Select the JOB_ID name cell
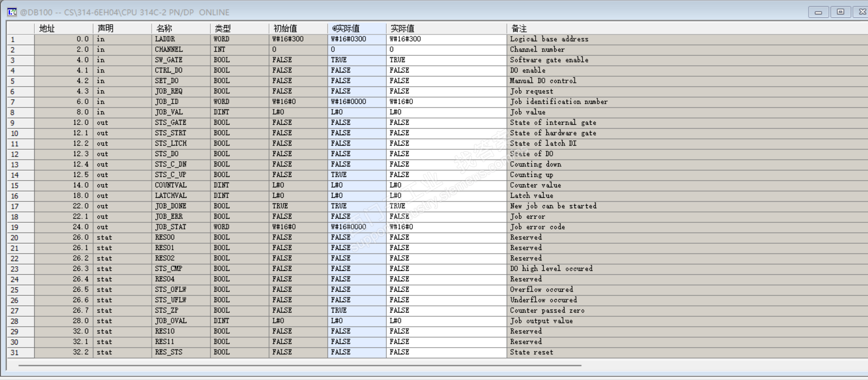This screenshot has width=868, height=380. tap(181, 102)
